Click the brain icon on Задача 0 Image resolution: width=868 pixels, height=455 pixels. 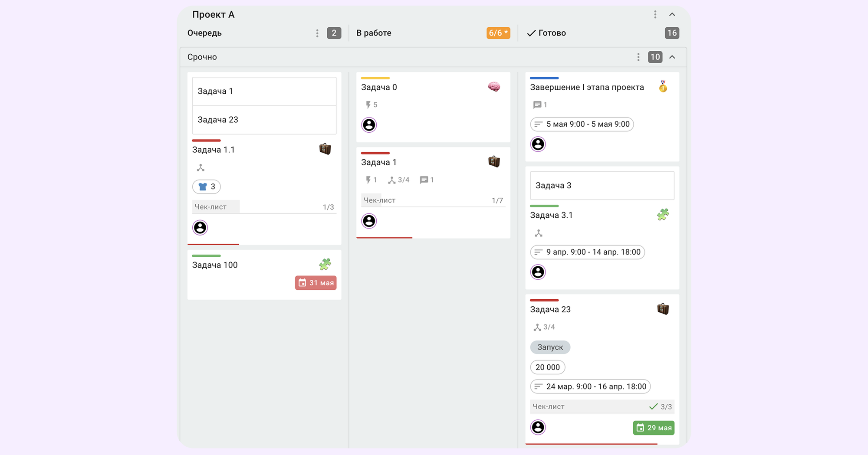click(494, 87)
